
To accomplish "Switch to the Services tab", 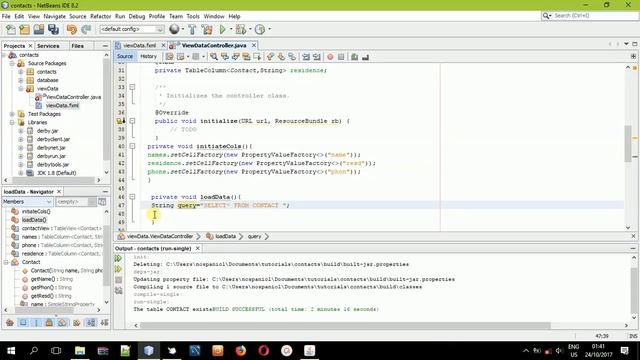I will (x=48, y=46).
